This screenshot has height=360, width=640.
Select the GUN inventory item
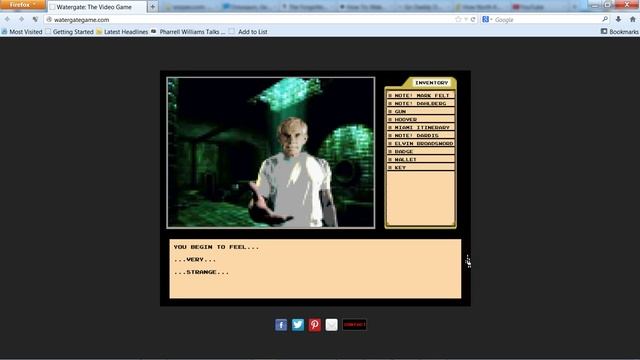click(420, 111)
